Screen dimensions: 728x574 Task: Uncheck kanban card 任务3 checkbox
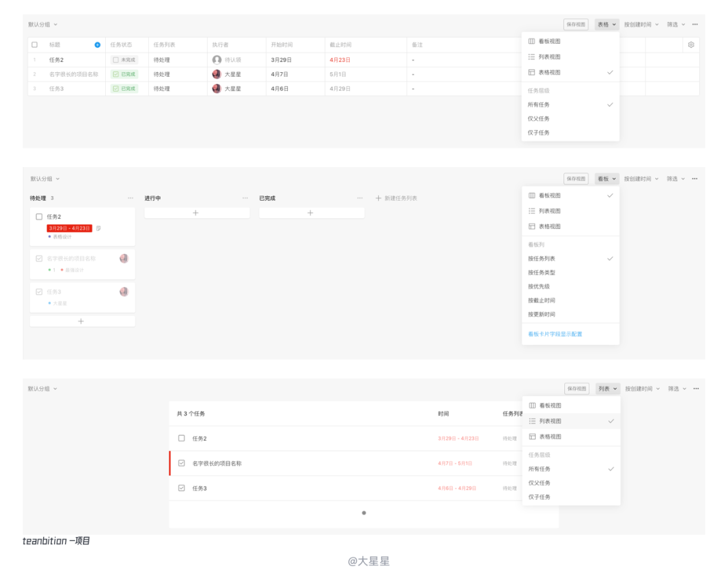click(x=39, y=292)
